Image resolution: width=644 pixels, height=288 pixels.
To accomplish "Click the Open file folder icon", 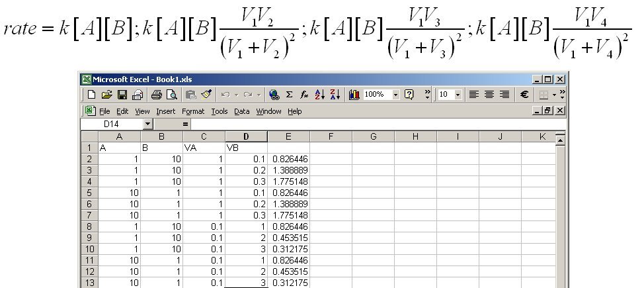I will pos(106,95).
